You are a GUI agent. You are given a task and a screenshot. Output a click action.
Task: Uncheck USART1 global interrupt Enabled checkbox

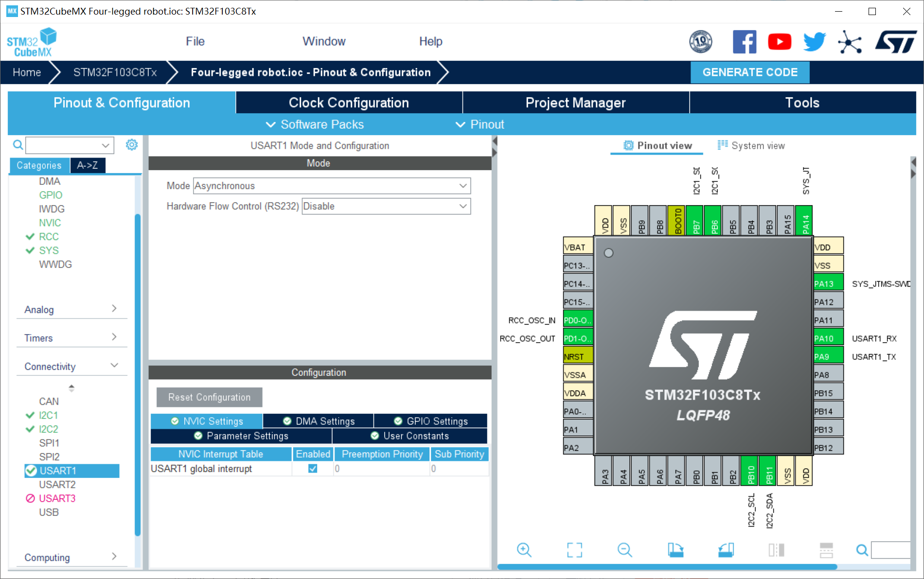(313, 469)
